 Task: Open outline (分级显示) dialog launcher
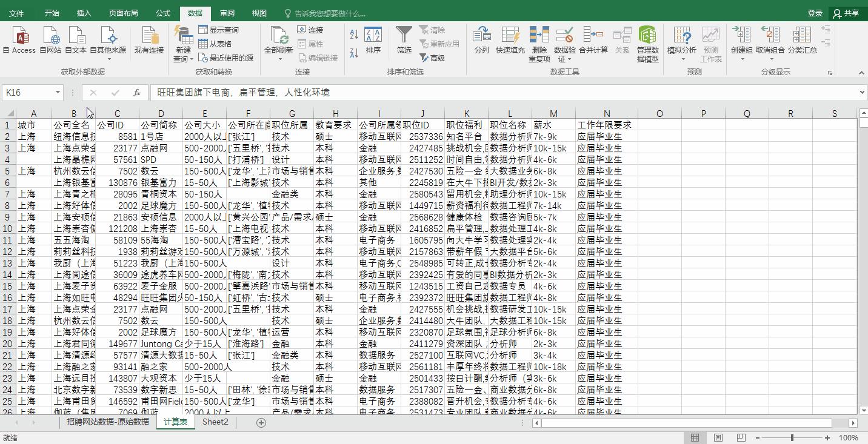tap(830, 73)
